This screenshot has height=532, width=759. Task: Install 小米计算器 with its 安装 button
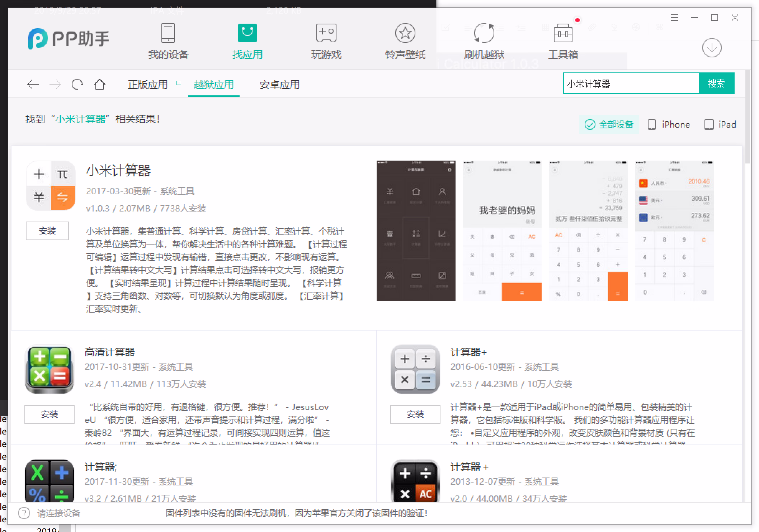click(x=47, y=231)
